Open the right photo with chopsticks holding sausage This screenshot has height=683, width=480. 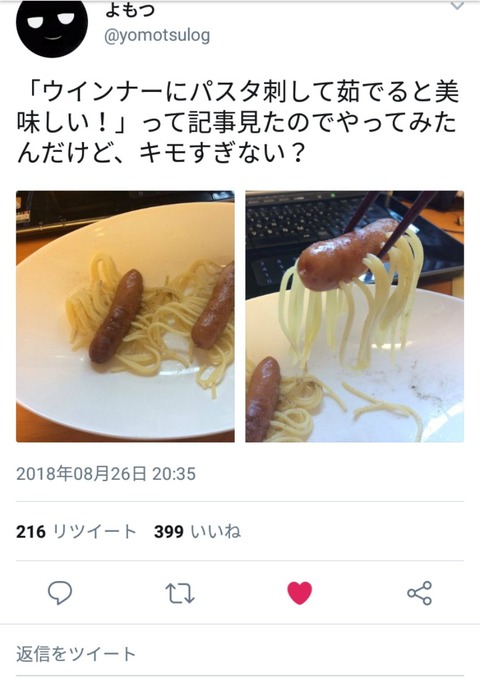(x=355, y=316)
